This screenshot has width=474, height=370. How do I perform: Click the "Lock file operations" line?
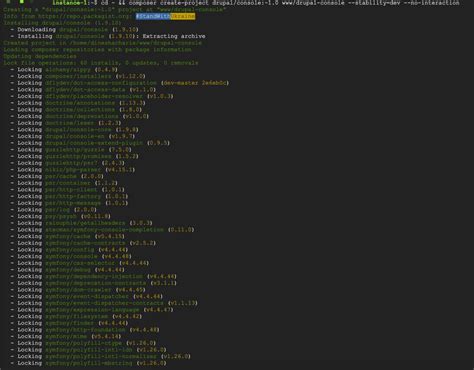pyautogui.click(x=101, y=63)
